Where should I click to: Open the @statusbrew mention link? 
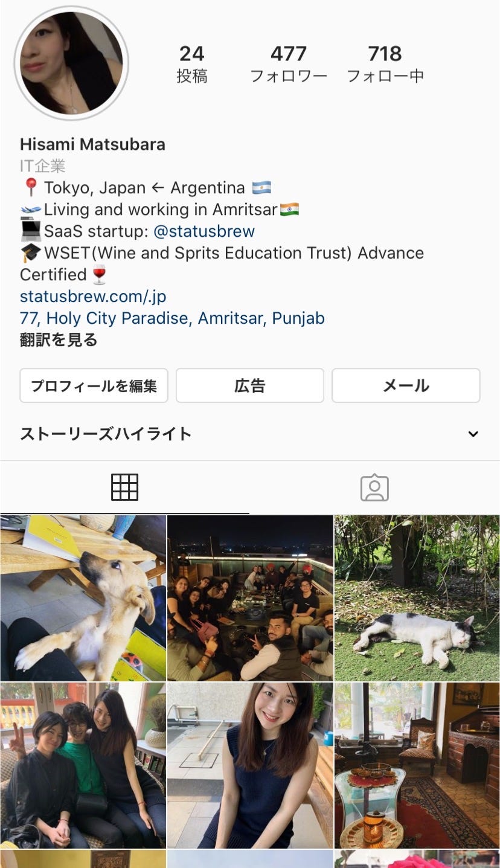tap(204, 231)
